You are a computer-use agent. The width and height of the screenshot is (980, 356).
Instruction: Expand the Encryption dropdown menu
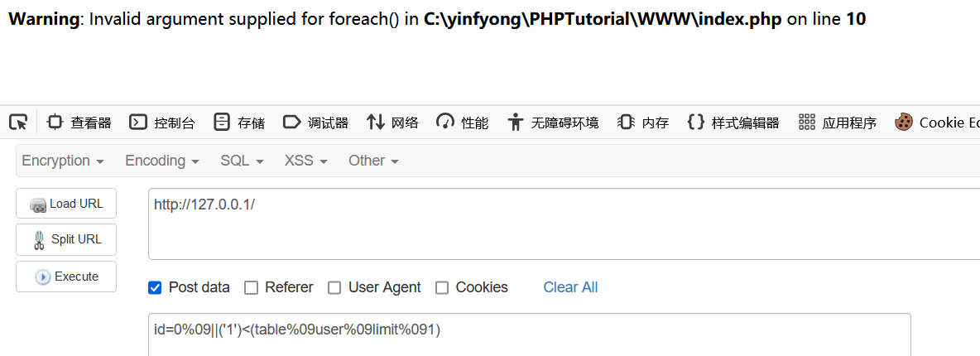(x=63, y=161)
